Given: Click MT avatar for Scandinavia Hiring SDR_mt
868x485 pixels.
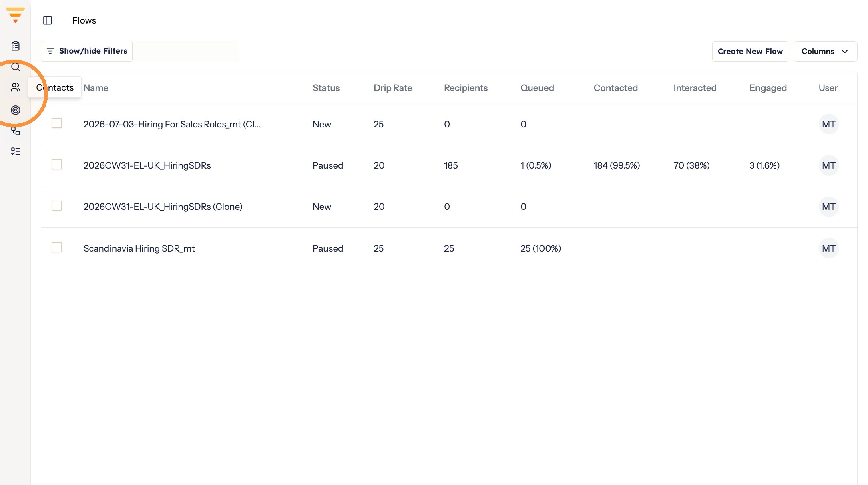Looking at the screenshot, I should point(828,248).
